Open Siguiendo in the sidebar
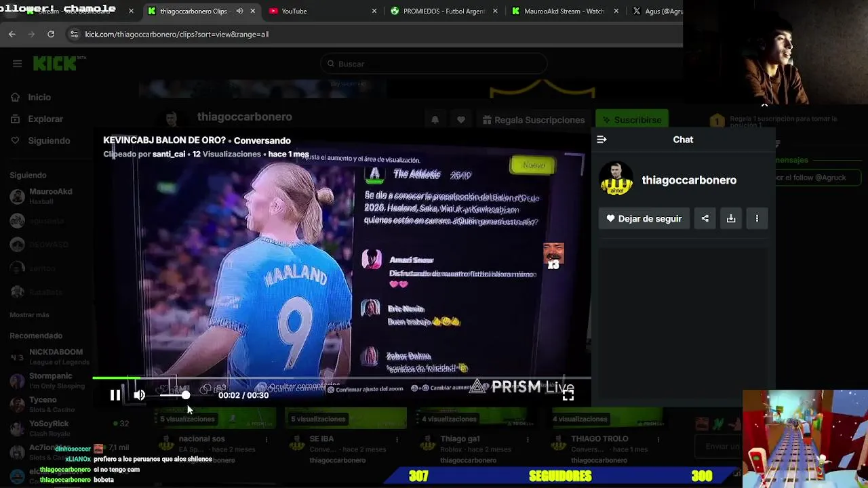Viewport: 868px width, 488px height. point(41,140)
